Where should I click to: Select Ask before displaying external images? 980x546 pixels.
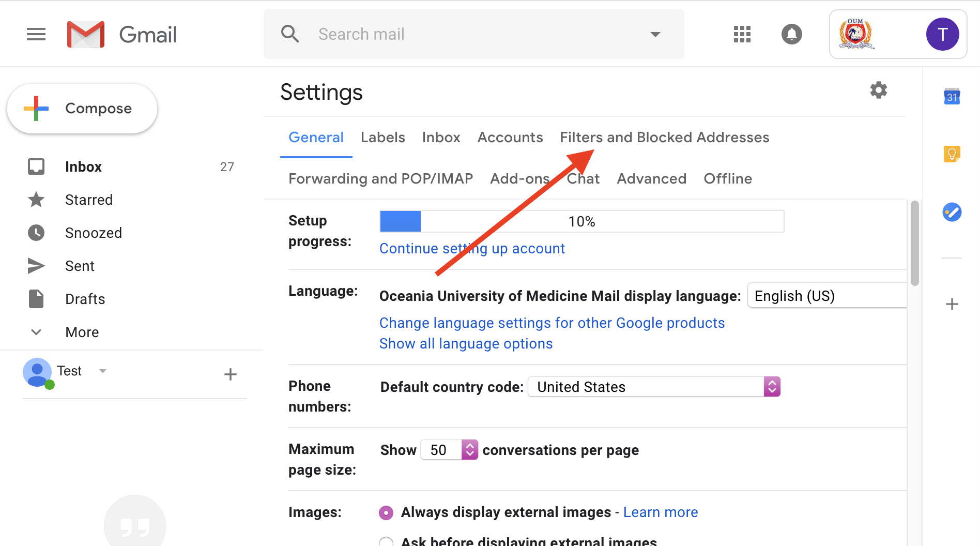[x=386, y=541]
